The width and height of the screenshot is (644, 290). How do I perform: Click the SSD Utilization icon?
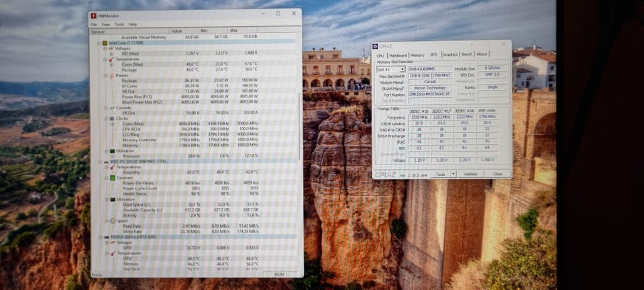point(113,199)
